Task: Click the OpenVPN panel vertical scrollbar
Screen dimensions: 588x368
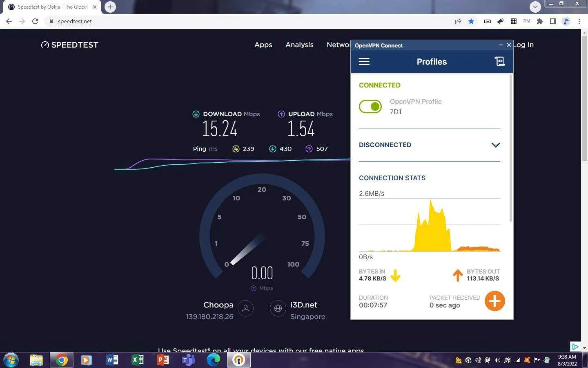Action: click(x=511, y=148)
